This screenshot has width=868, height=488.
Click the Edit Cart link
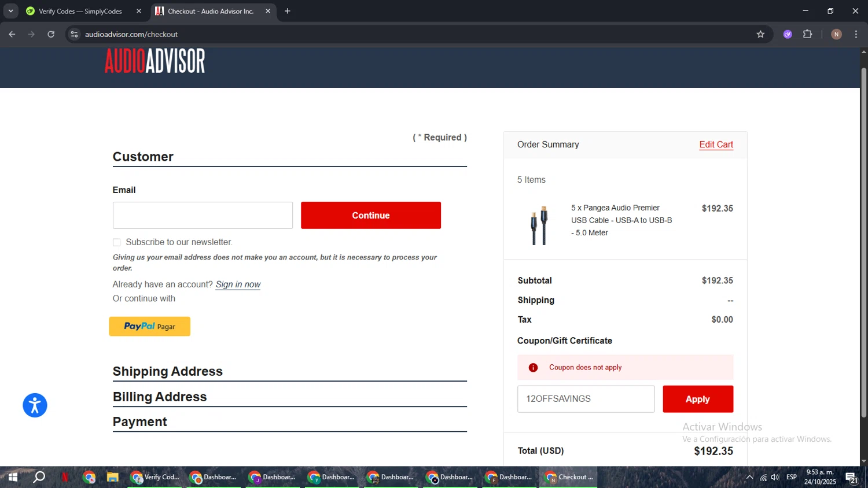click(716, 145)
